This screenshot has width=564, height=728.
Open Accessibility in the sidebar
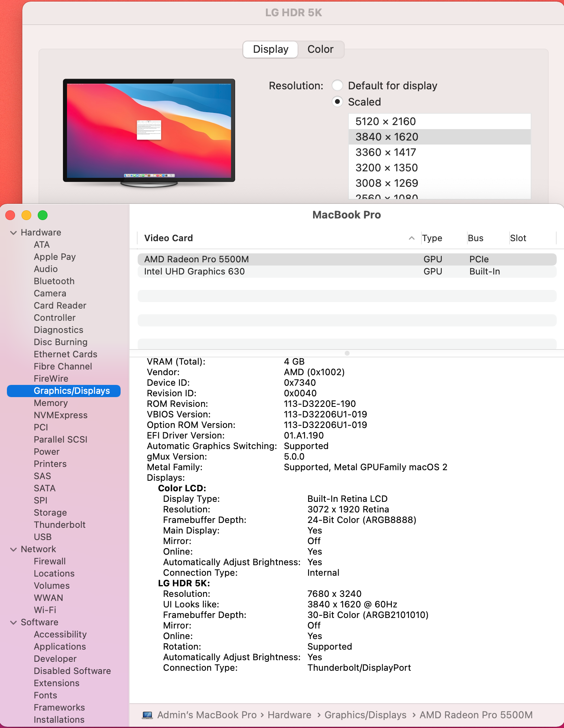click(61, 635)
